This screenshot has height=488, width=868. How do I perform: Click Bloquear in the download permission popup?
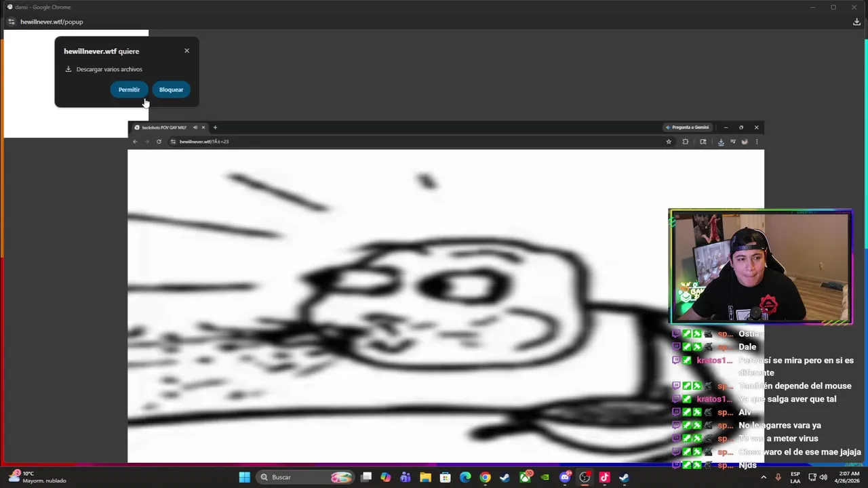click(171, 89)
